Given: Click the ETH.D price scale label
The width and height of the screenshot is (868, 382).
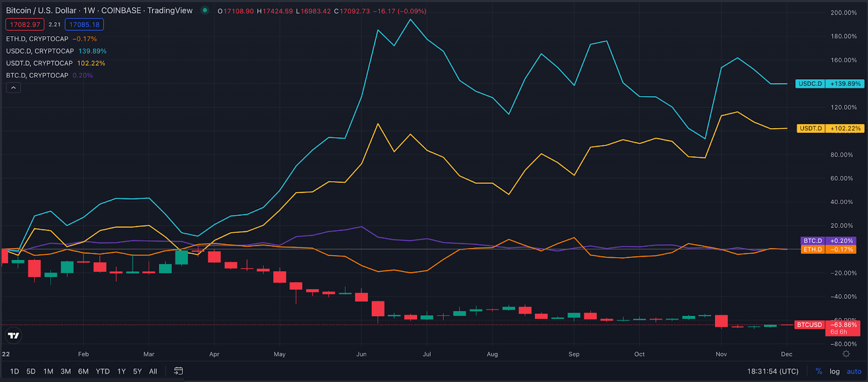Looking at the screenshot, I should (x=828, y=249).
